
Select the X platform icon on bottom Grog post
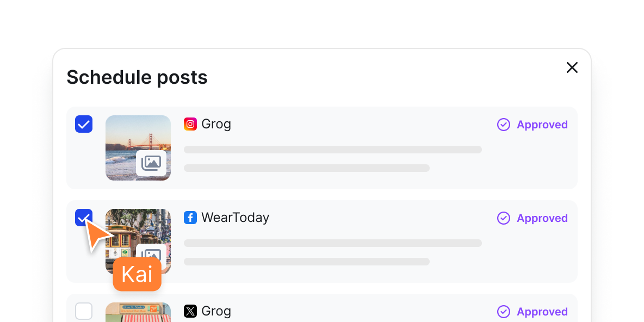190,311
